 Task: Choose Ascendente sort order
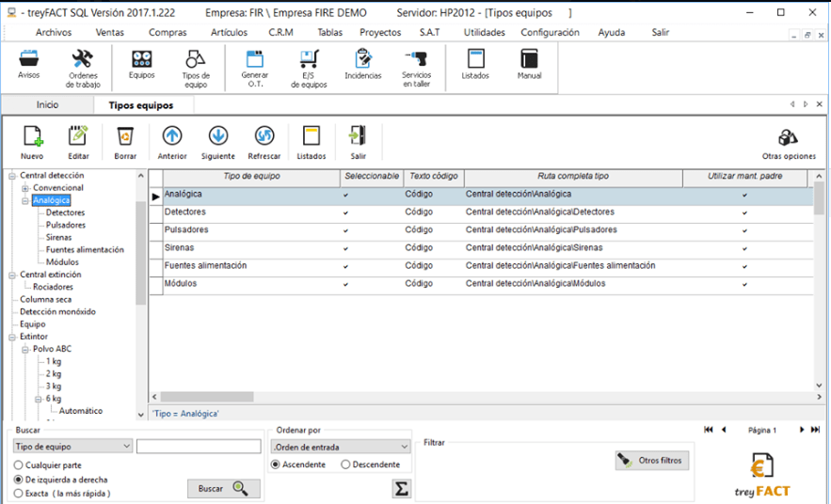275,465
